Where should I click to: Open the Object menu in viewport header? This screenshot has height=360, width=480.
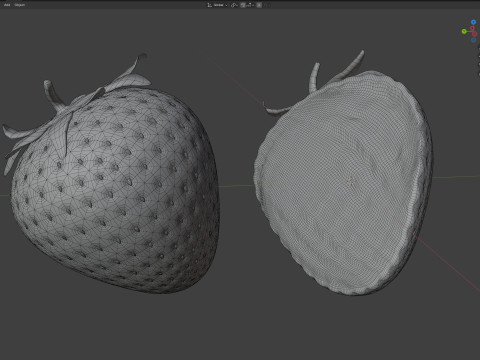click(20, 5)
